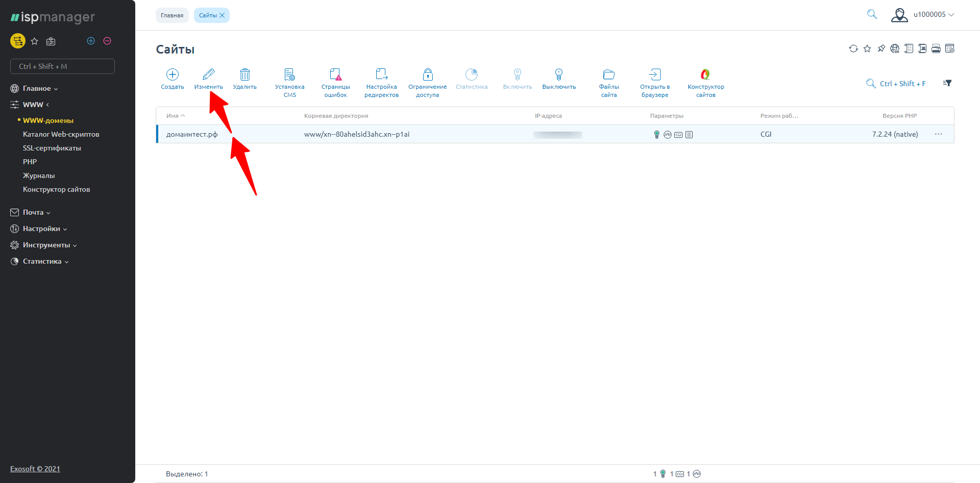
Task: Toggle the table filter funnel icon
Action: click(x=947, y=83)
